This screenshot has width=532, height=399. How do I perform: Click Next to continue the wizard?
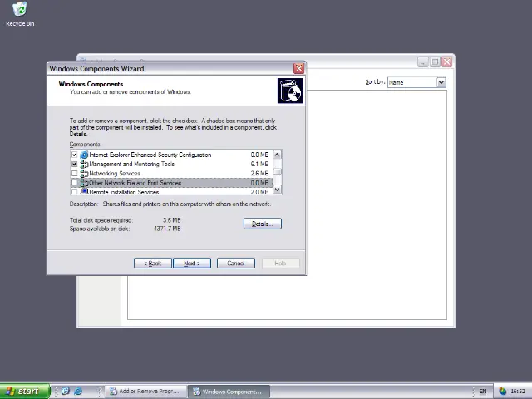pyautogui.click(x=192, y=264)
